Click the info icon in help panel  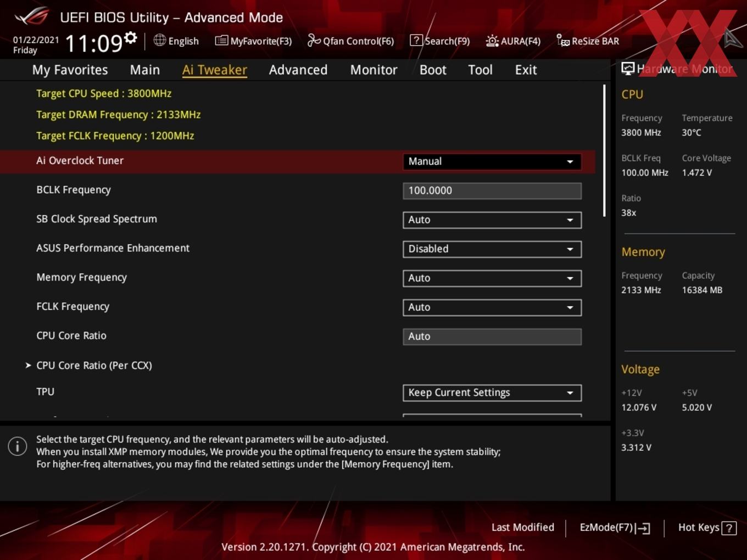coord(18,446)
